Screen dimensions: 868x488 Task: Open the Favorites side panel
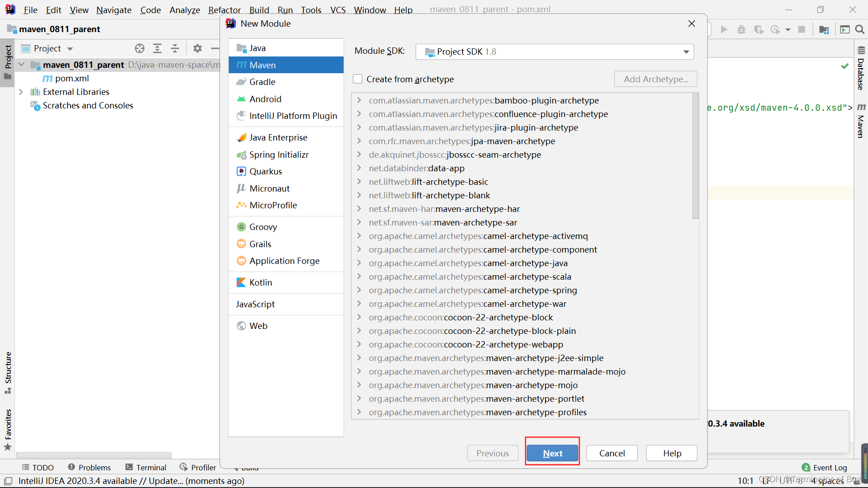click(x=8, y=429)
